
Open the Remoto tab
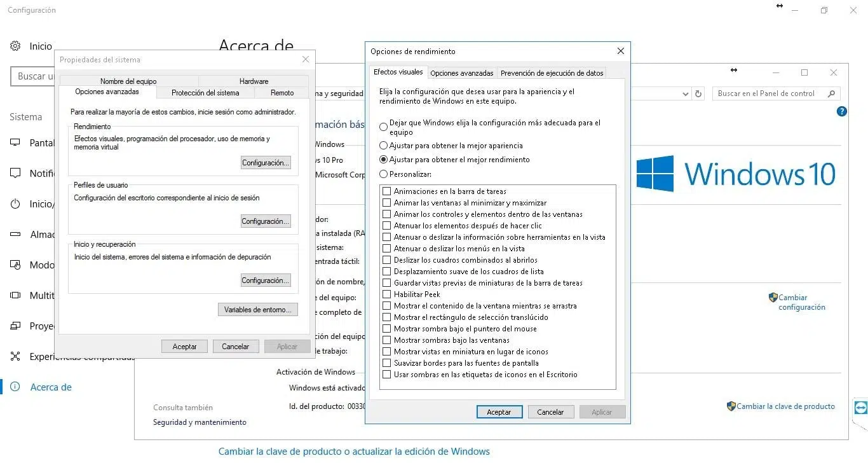coord(282,93)
